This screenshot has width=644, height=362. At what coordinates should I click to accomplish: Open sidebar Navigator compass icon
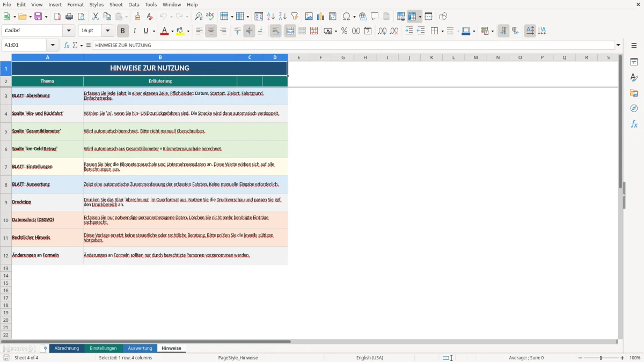pyautogui.click(x=634, y=108)
